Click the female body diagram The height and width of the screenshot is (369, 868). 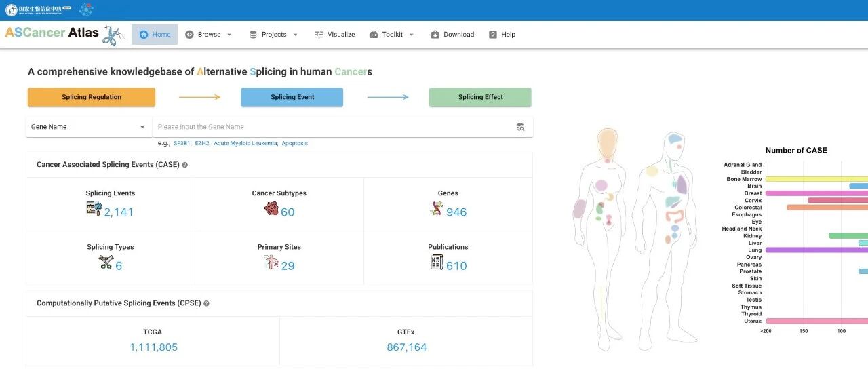602,238
